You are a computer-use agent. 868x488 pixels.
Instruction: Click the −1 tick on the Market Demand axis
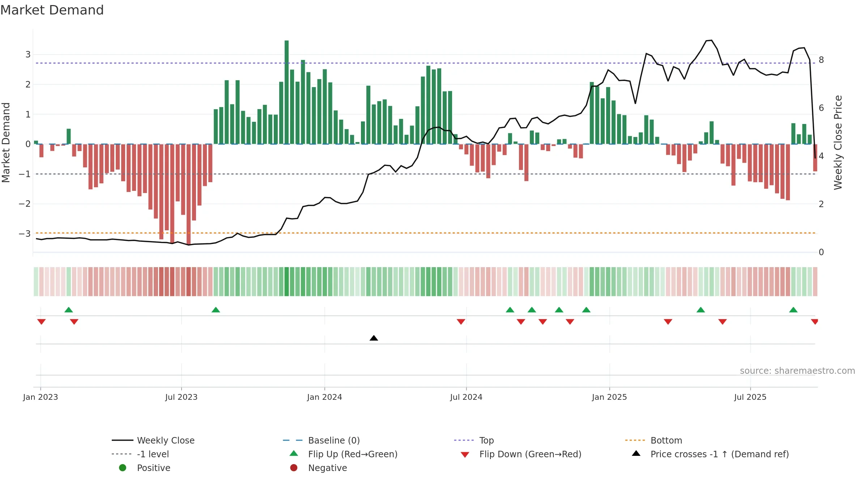pyautogui.click(x=25, y=174)
